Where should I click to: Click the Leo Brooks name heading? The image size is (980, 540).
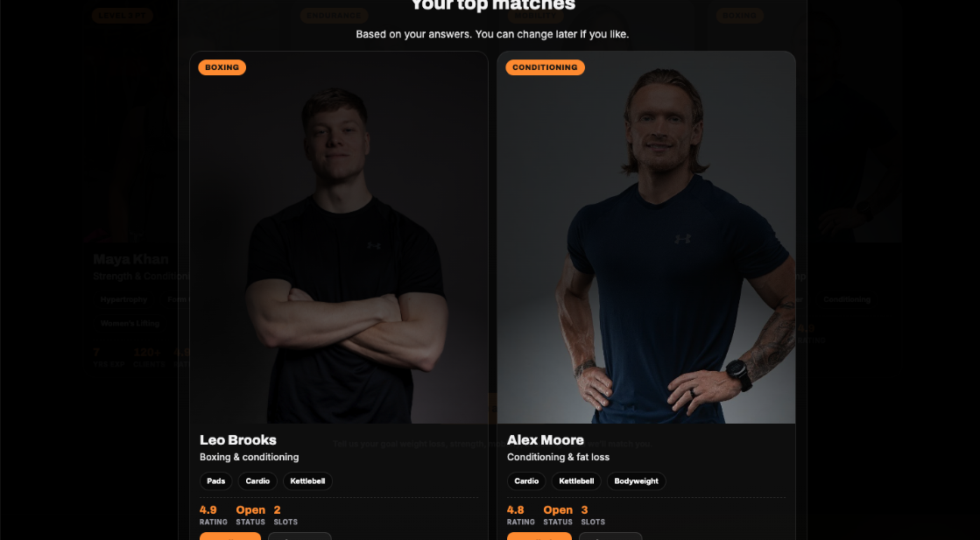(x=238, y=440)
